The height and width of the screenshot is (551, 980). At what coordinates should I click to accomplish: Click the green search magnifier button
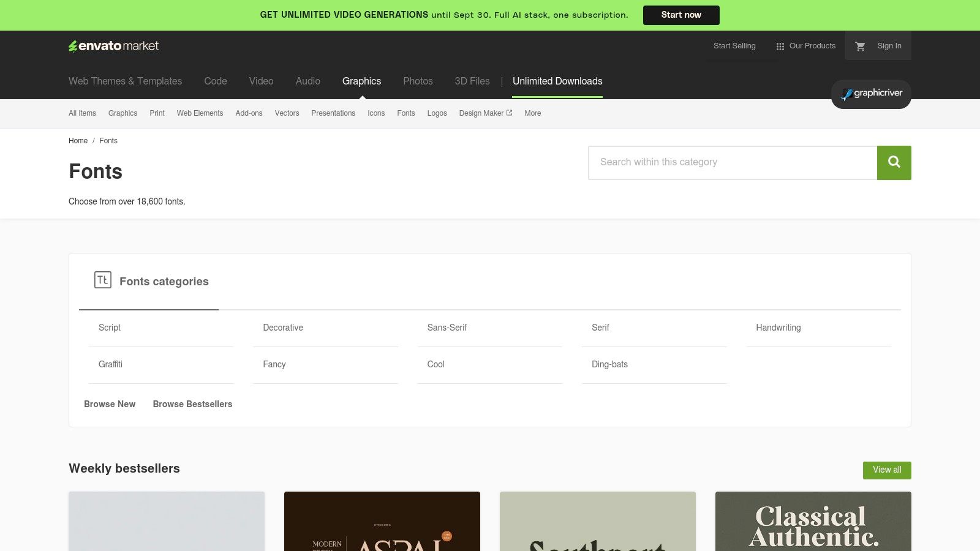[894, 163]
